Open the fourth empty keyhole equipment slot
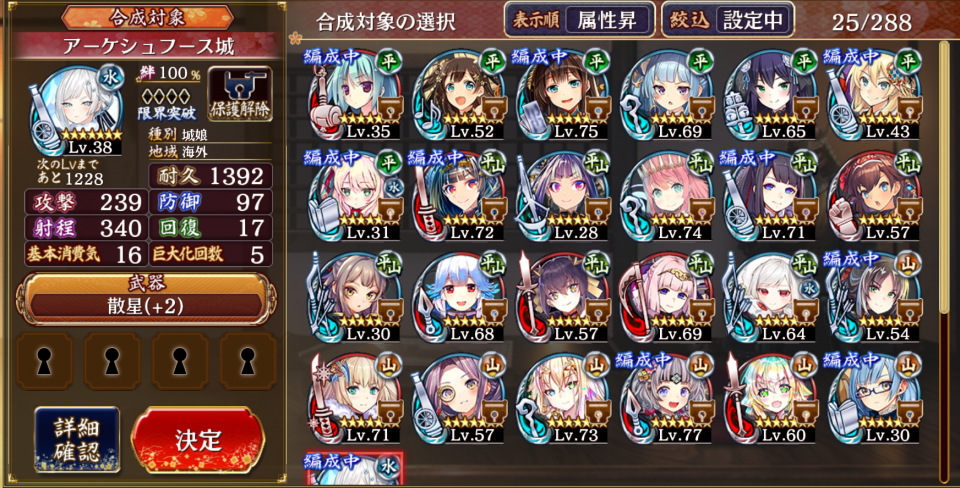 [x=247, y=361]
